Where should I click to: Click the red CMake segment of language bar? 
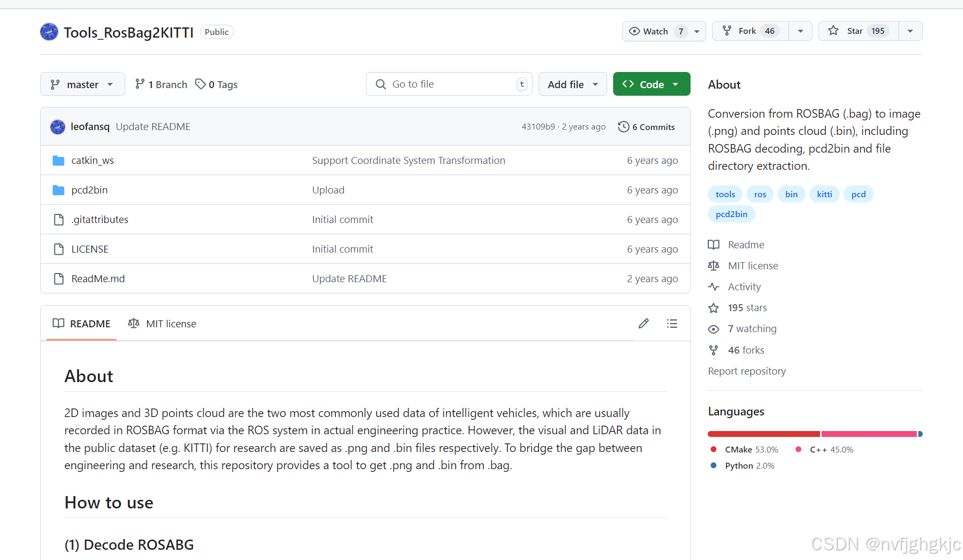[764, 434]
